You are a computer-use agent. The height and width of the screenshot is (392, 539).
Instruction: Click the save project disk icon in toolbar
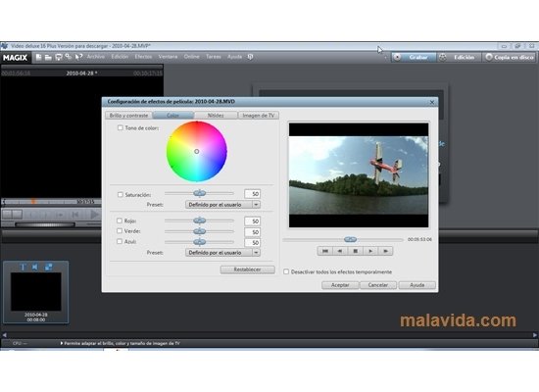tap(59, 57)
